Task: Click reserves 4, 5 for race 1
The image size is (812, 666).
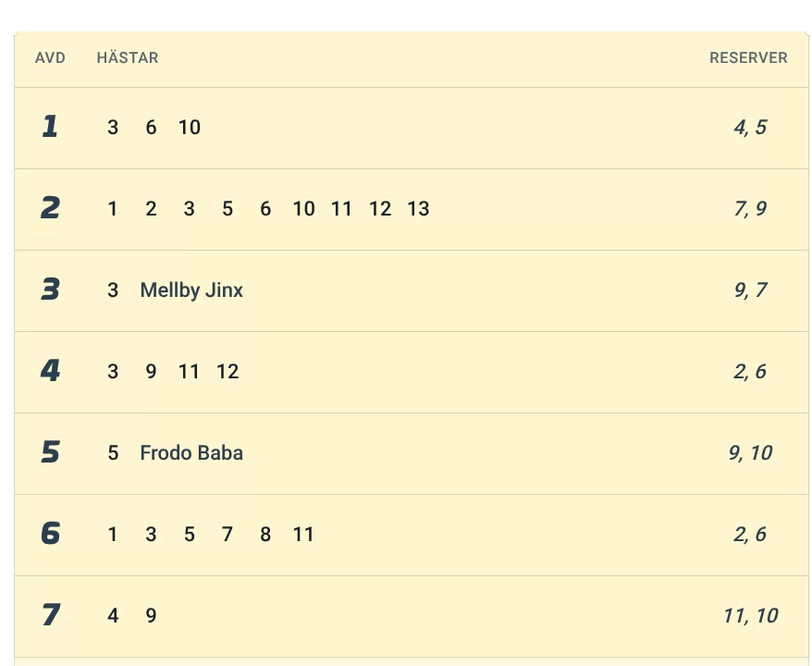Action: coord(750,128)
